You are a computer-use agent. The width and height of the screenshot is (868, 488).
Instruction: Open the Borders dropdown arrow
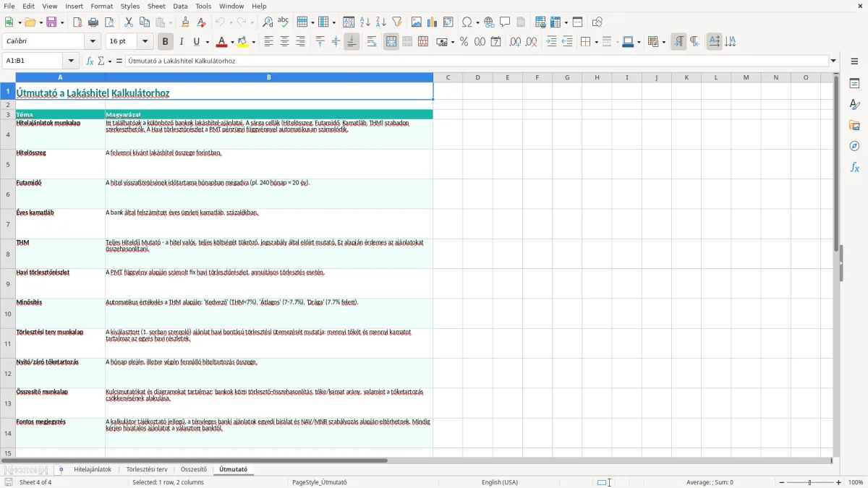pyautogui.click(x=596, y=42)
